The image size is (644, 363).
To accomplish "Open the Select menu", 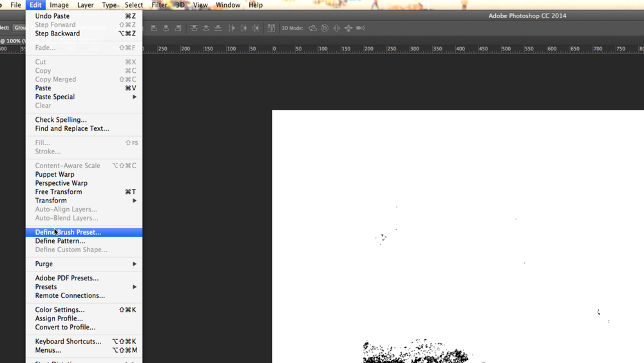I will click(x=134, y=5).
